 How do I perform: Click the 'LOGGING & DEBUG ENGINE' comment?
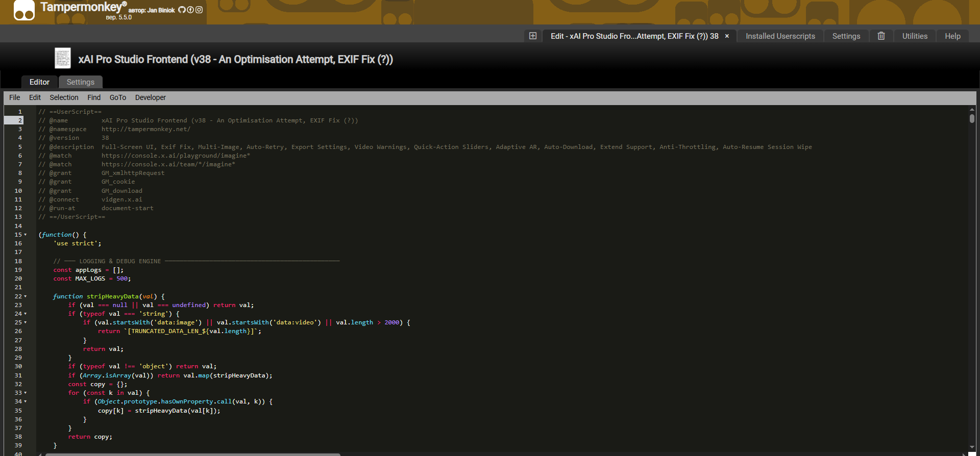(x=120, y=261)
